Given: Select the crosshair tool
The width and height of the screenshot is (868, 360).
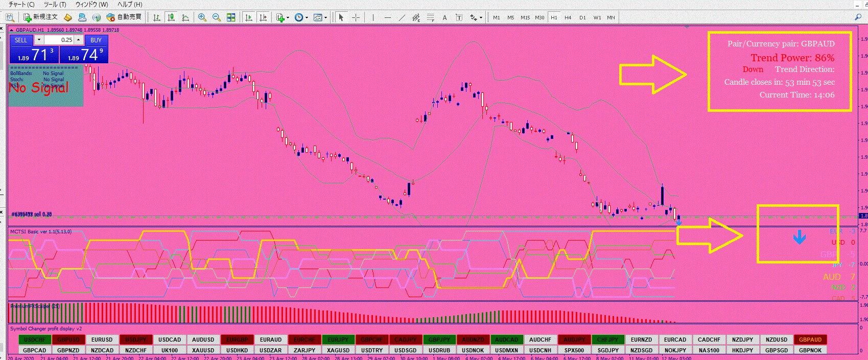Looking at the screenshot, I should point(356,17).
